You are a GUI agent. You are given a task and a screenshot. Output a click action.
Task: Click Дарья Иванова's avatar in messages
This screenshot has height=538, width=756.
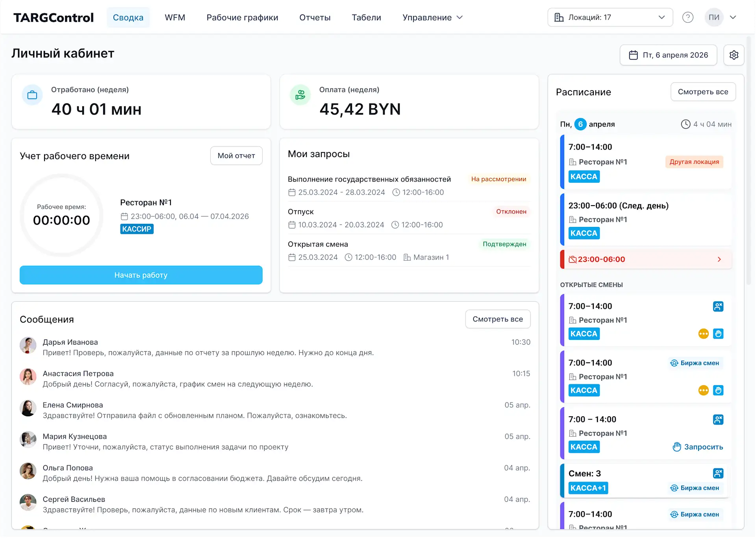click(28, 345)
